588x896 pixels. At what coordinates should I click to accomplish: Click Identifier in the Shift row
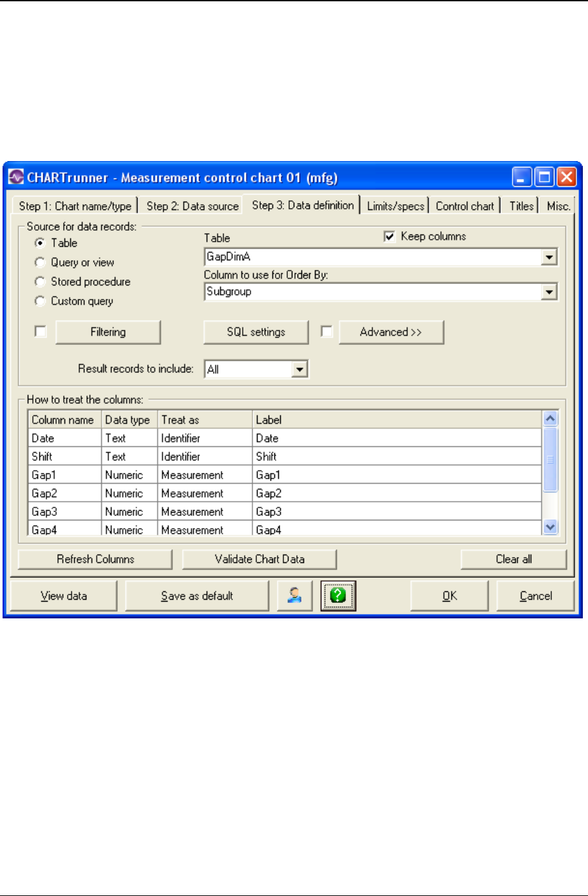(205, 457)
